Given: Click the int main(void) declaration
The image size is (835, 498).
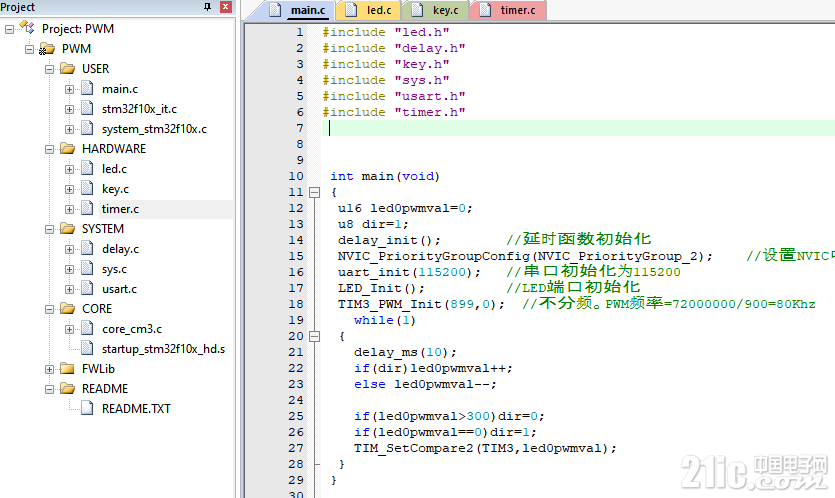Looking at the screenshot, I should [385, 176].
